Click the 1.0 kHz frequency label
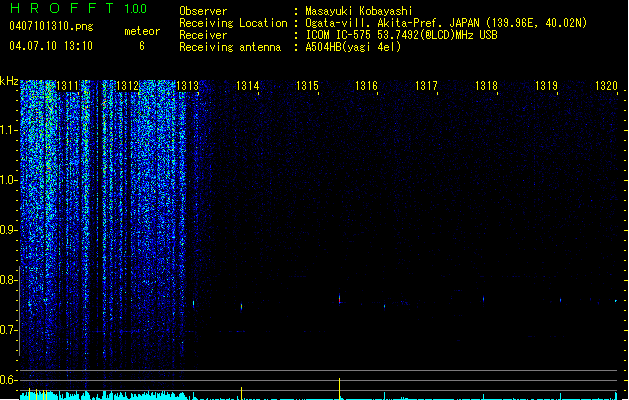The height and width of the screenshot is (400, 629). pyautogui.click(x=9, y=180)
